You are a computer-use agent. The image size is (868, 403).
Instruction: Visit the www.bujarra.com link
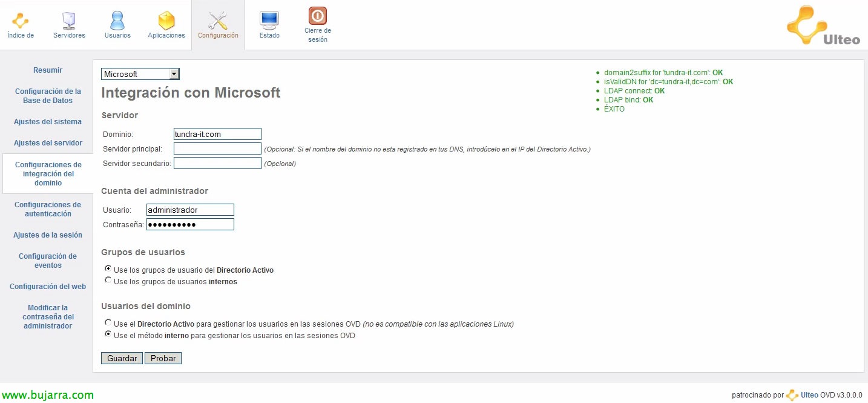tap(47, 395)
